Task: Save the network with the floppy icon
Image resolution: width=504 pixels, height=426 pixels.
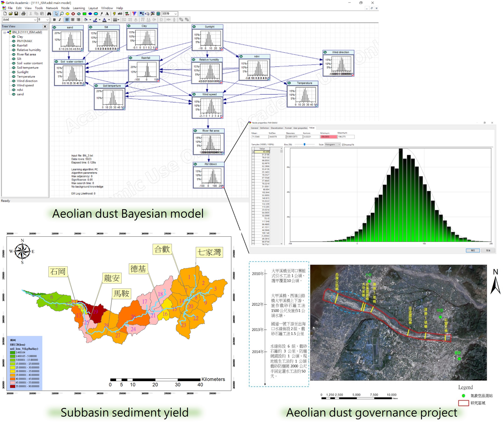Action: point(16,14)
